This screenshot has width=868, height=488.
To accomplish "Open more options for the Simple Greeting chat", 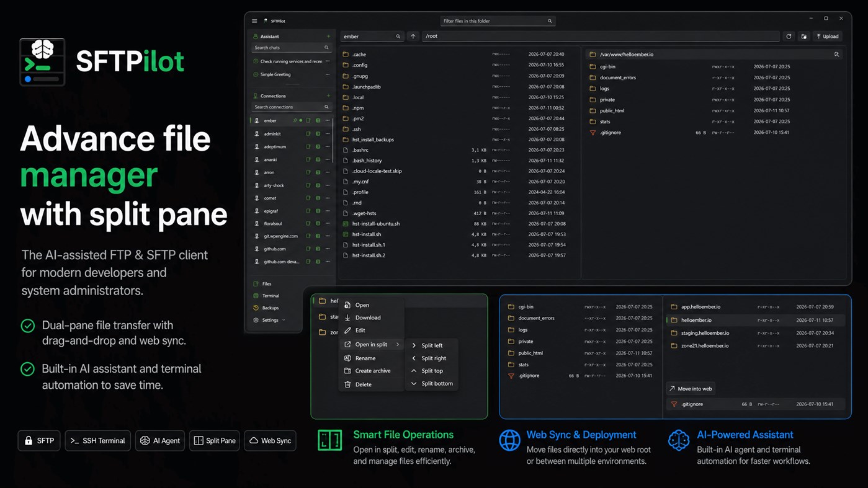I will pos(328,74).
